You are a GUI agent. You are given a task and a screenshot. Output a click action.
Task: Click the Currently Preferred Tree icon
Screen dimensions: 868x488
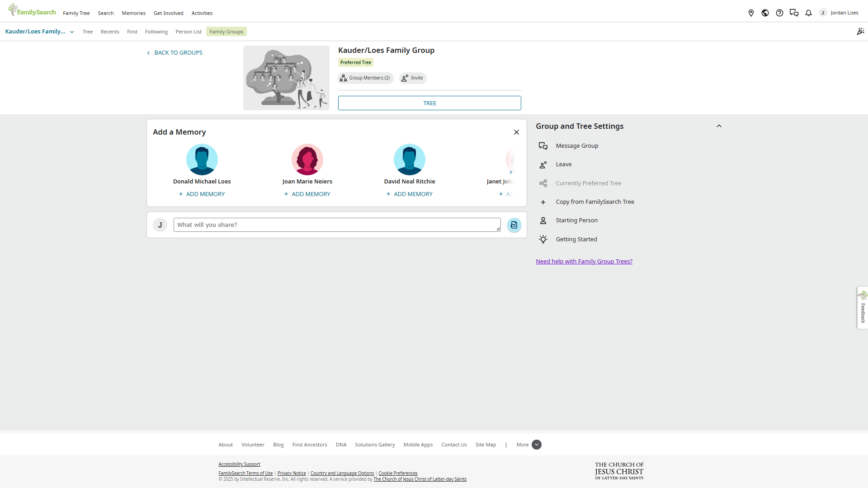click(x=543, y=183)
